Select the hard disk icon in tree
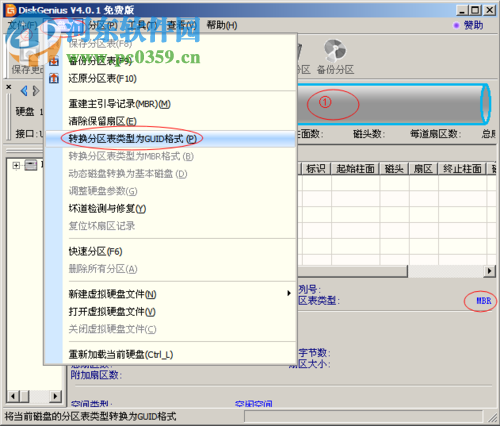The image size is (500, 426). [x=31, y=165]
